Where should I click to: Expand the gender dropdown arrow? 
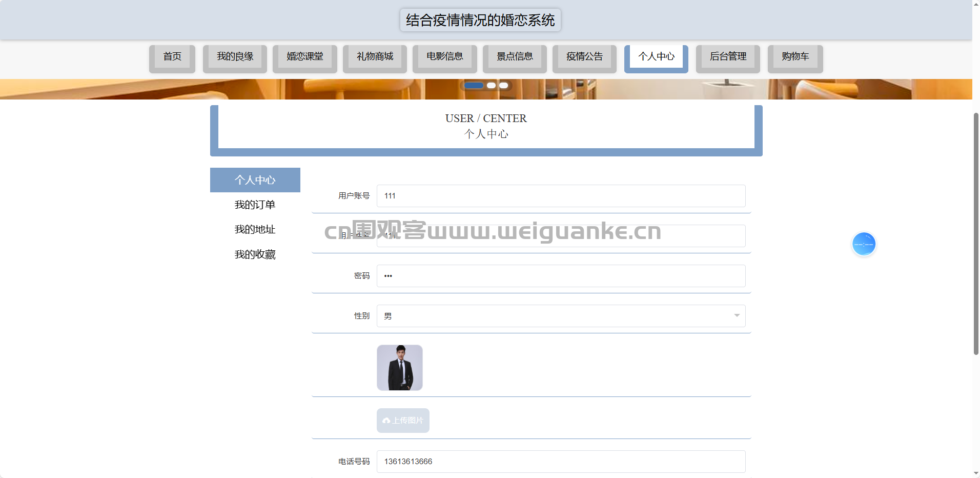[x=737, y=315]
